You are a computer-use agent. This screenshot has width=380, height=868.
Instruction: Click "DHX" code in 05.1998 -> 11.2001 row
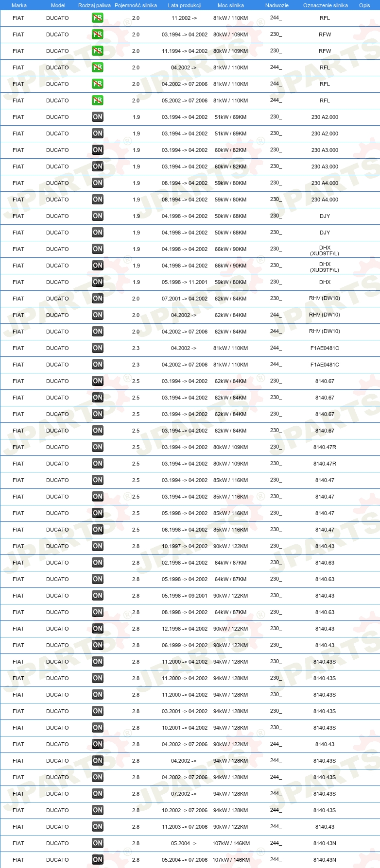pyautogui.click(x=325, y=282)
